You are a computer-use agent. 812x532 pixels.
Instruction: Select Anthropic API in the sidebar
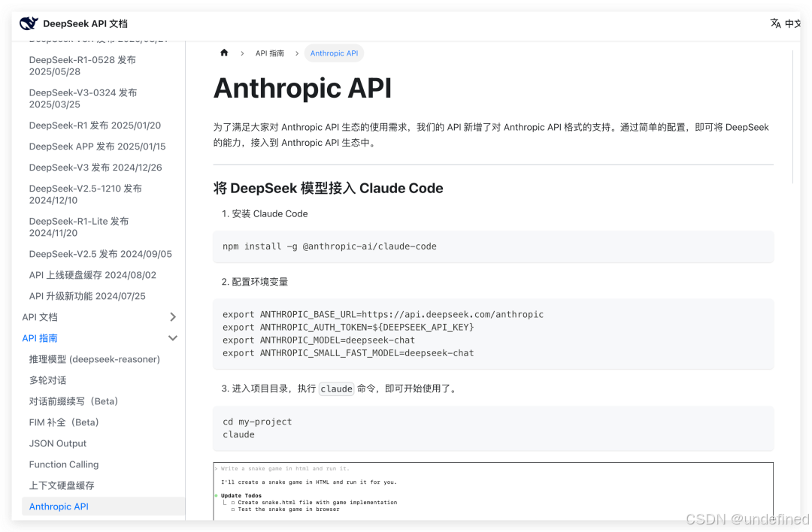pyautogui.click(x=103, y=506)
